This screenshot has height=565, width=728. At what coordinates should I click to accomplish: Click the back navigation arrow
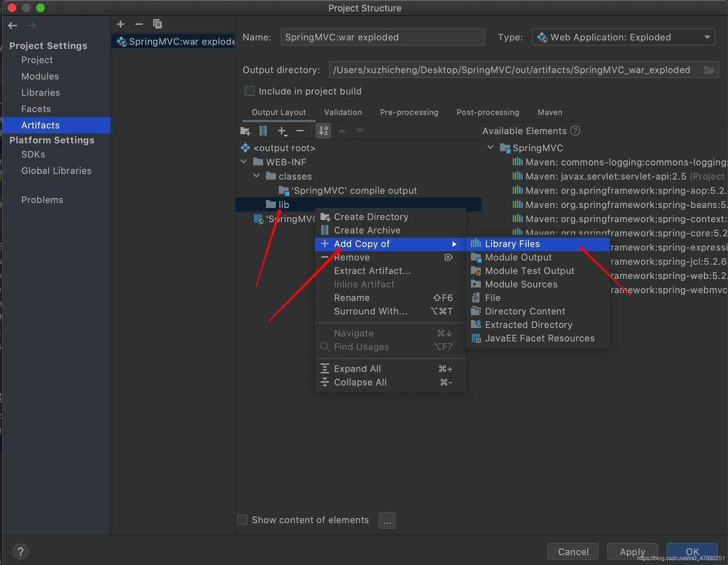12,25
